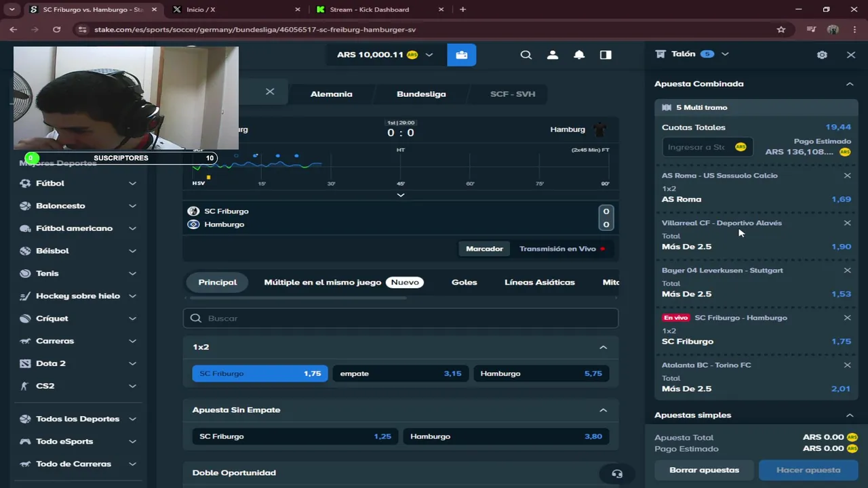Focus the Buscar markets search field

(400, 318)
